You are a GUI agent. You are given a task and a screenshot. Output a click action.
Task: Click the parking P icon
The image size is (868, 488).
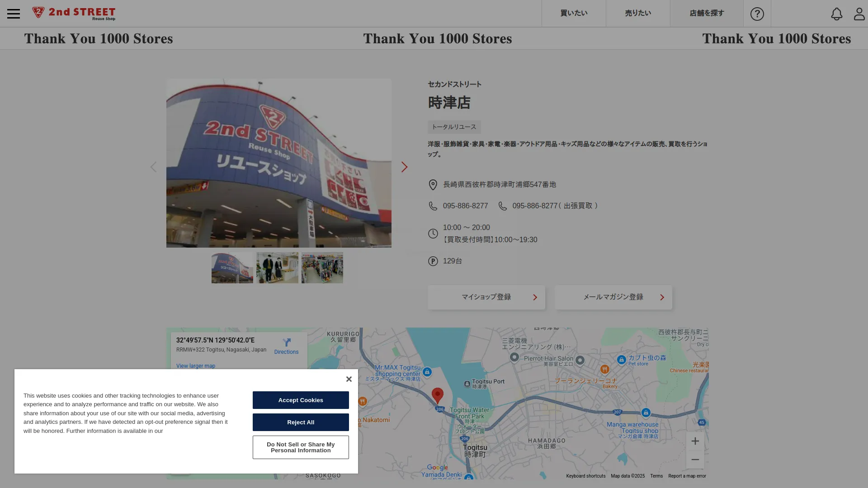(433, 261)
